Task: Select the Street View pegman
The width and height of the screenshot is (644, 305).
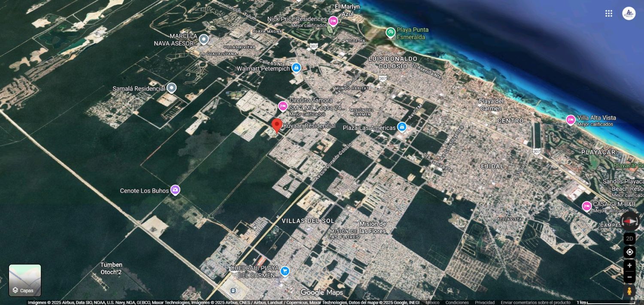Action: [x=629, y=291]
